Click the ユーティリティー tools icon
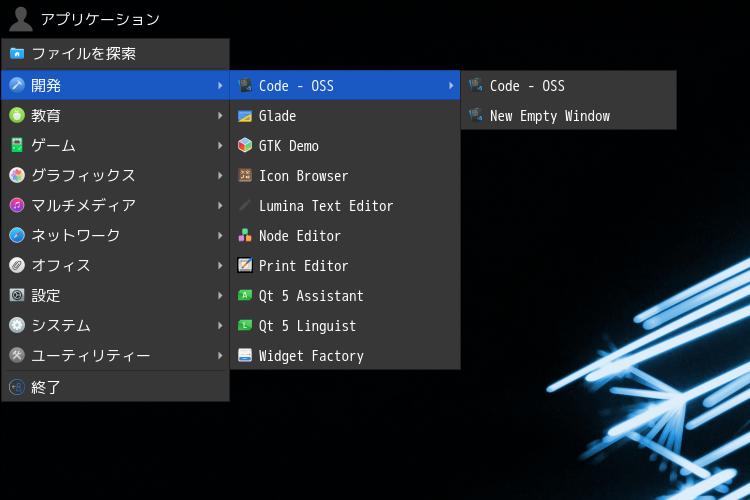750x500 pixels. 17,355
